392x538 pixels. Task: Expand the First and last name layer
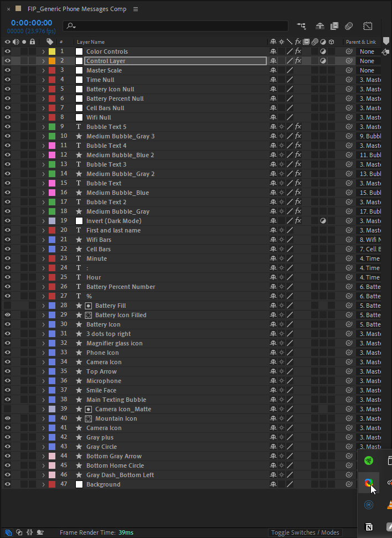[44, 230]
